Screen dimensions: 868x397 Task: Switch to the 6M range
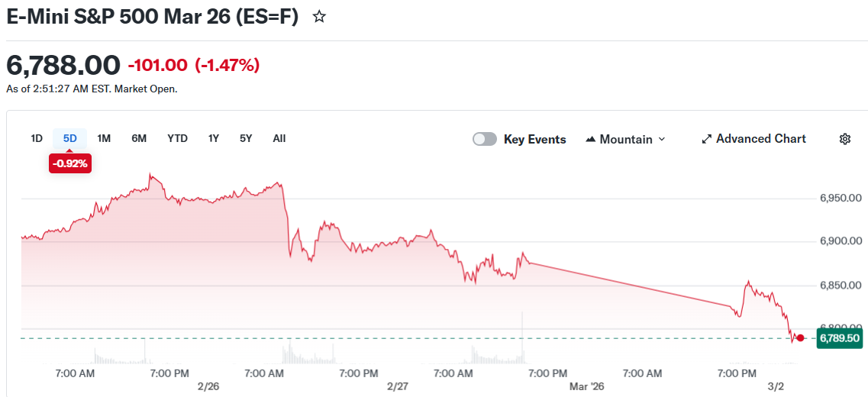(139, 138)
